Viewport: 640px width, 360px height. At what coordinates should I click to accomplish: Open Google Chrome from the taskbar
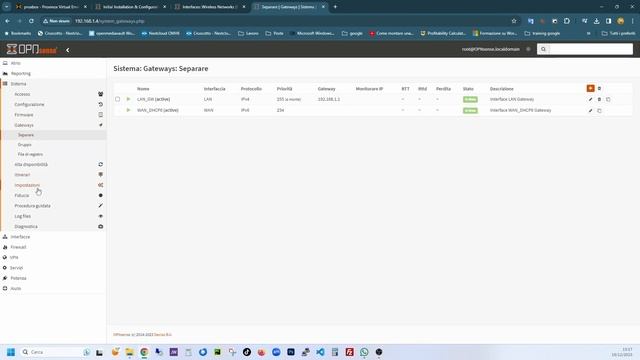144,352
